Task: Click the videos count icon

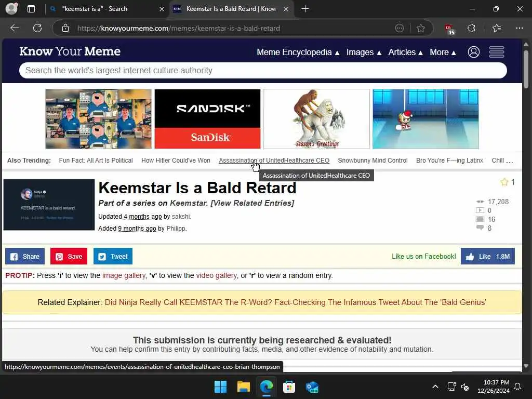Action: coord(480,210)
